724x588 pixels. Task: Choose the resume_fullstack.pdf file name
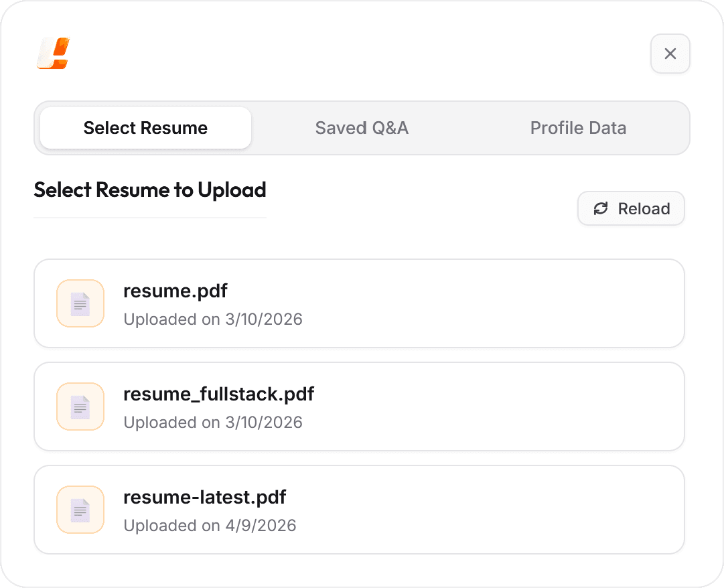coord(218,394)
